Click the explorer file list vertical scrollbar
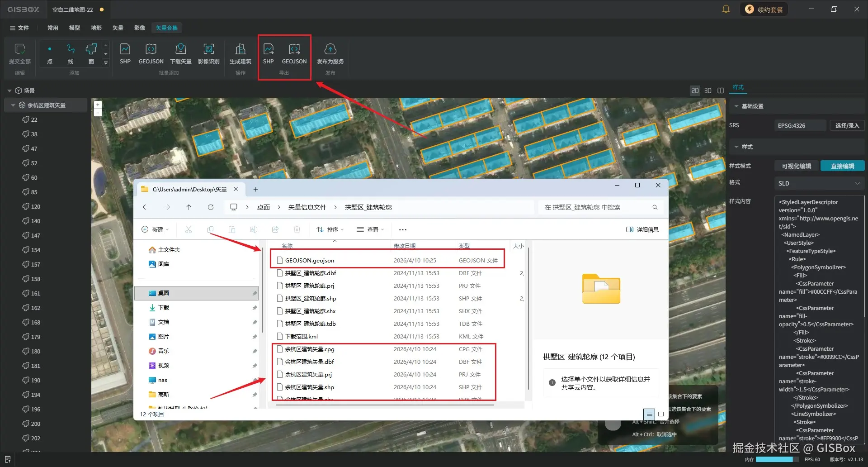The height and width of the screenshot is (467, 868). pyautogui.click(x=528, y=319)
